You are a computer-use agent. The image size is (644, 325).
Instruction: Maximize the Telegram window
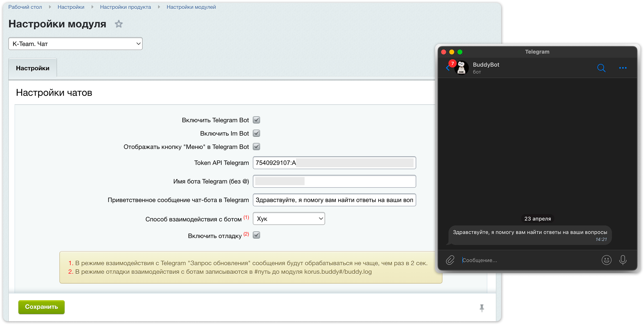460,52
